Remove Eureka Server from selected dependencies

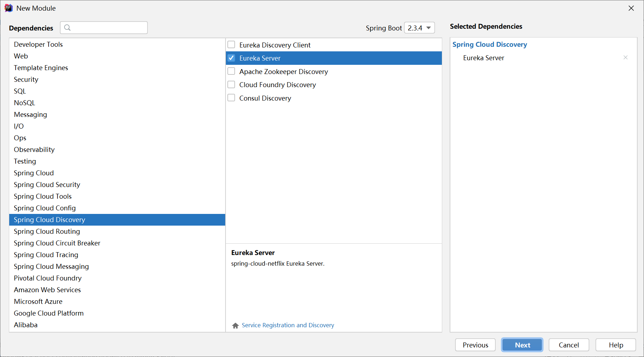[x=626, y=57]
